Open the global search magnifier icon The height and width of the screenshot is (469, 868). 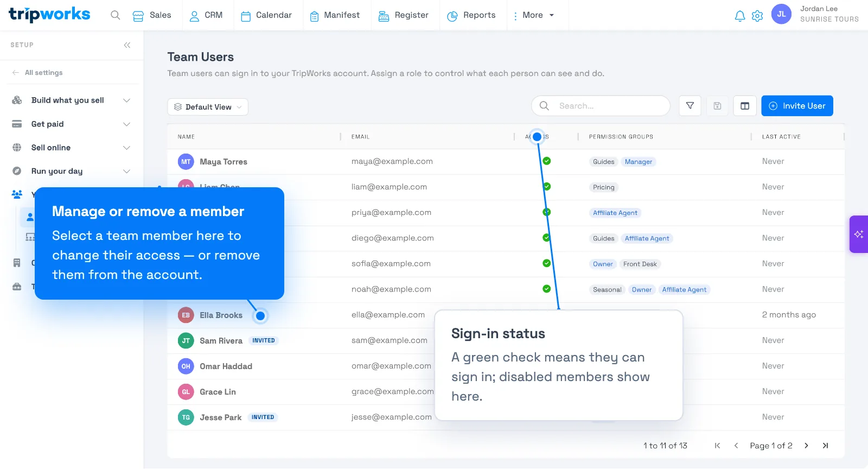click(115, 15)
